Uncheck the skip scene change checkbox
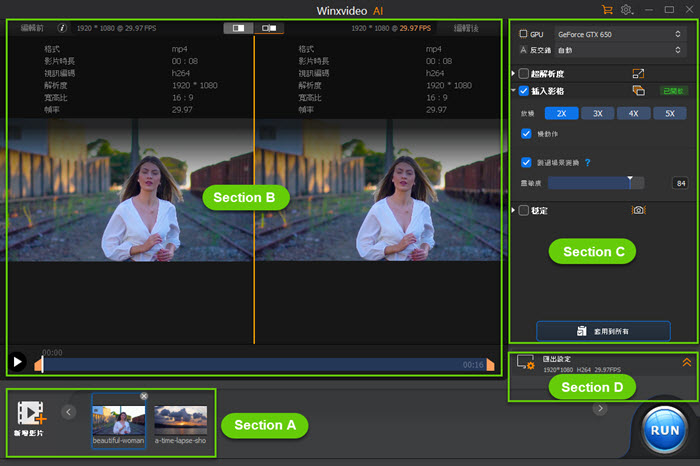 tap(526, 162)
